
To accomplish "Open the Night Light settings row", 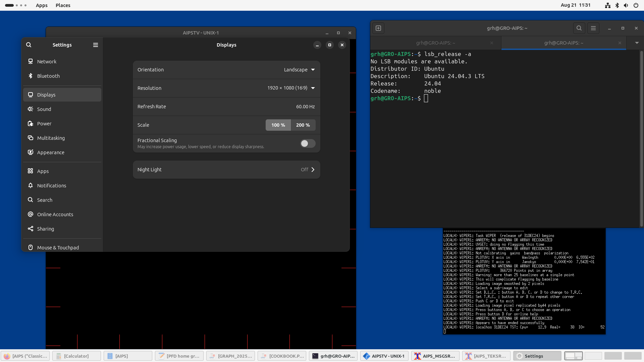I will (226, 170).
